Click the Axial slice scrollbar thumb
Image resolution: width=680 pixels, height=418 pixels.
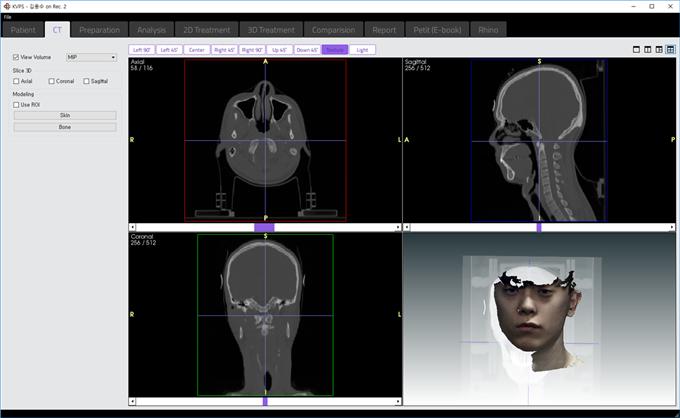(x=264, y=227)
